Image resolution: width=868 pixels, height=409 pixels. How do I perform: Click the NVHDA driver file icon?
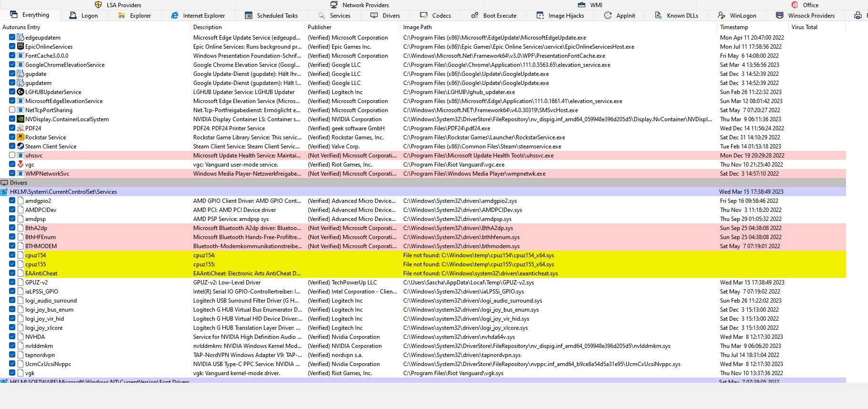(21, 336)
